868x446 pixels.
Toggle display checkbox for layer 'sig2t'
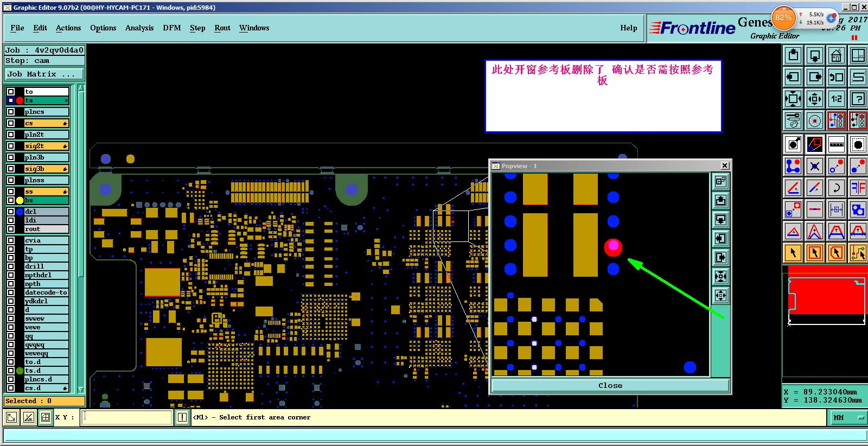point(11,146)
